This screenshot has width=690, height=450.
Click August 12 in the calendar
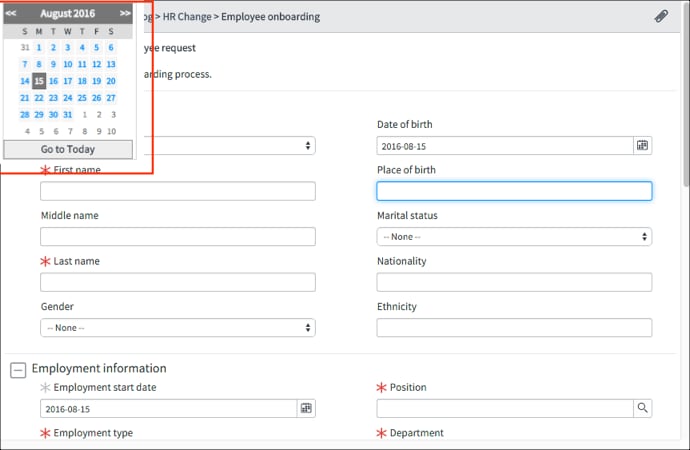pos(96,64)
